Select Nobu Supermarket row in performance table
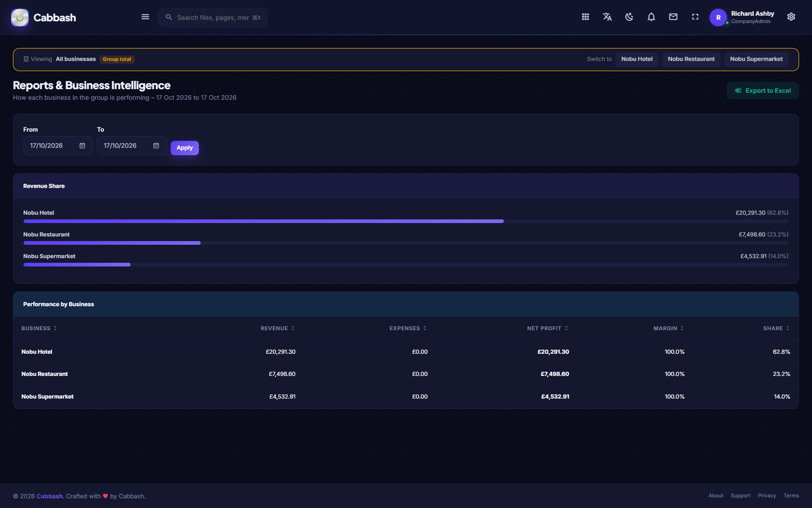This screenshot has height=508, width=812. click(406, 397)
